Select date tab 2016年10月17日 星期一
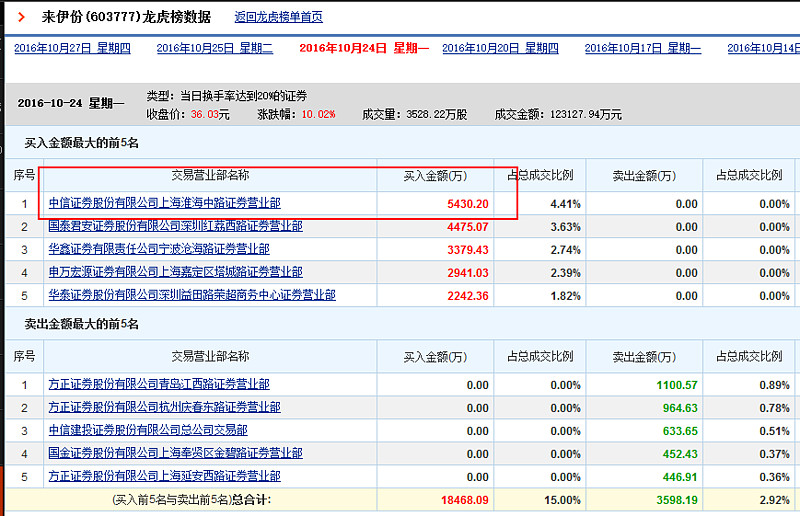800x516 pixels. coord(643,48)
